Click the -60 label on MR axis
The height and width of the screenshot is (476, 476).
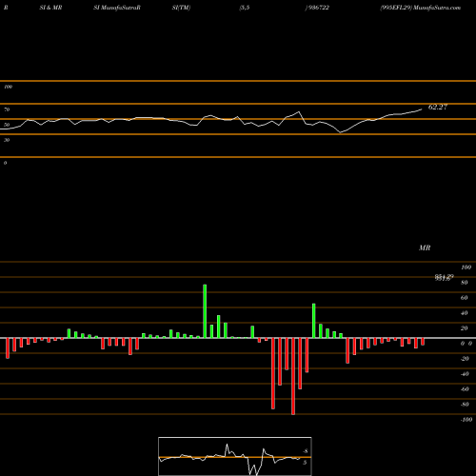click(x=465, y=389)
